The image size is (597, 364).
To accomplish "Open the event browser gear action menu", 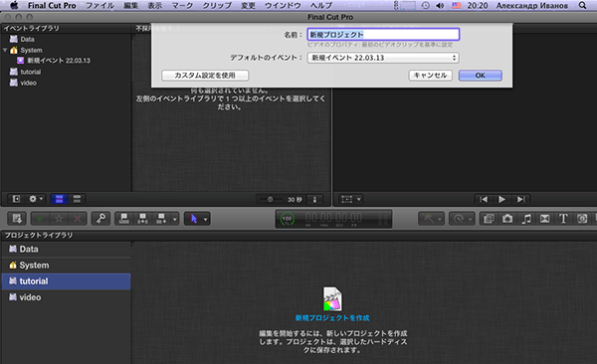I will point(36,199).
